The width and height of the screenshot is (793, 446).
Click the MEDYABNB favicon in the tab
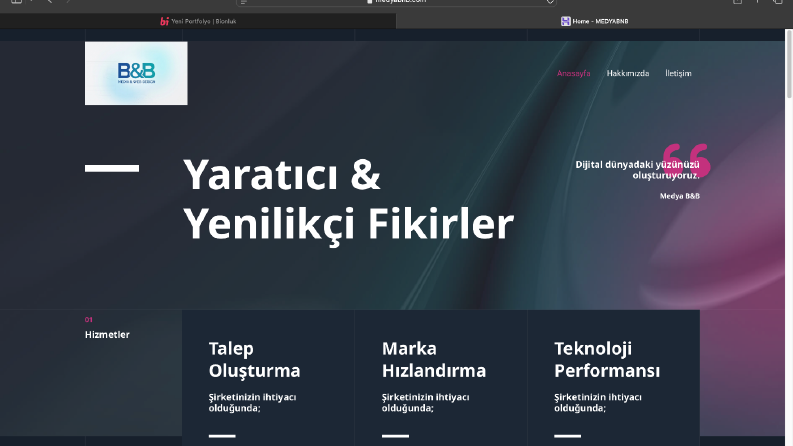(x=565, y=21)
